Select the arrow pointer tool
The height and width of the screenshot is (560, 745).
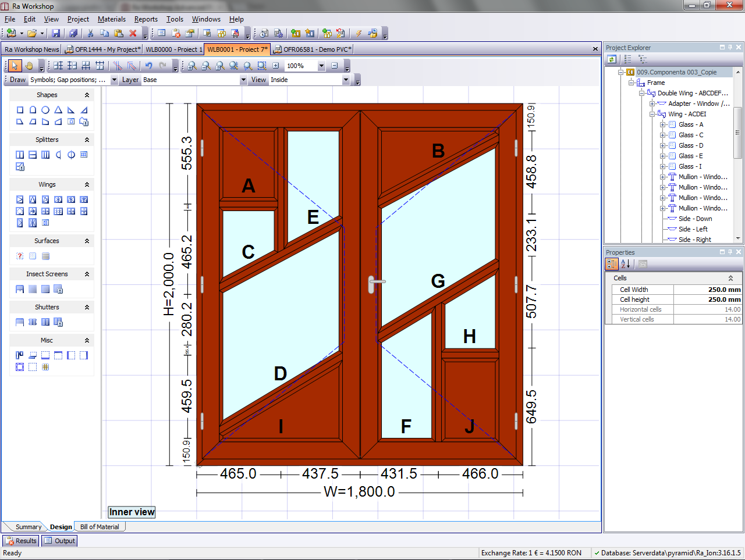tap(15, 66)
